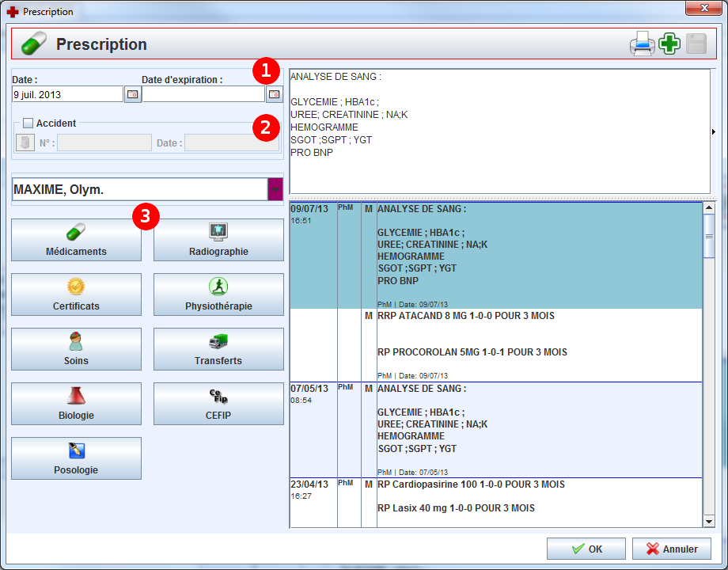The height and width of the screenshot is (570, 728).
Task: Enable the Accident checkbox
Action: [x=28, y=123]
